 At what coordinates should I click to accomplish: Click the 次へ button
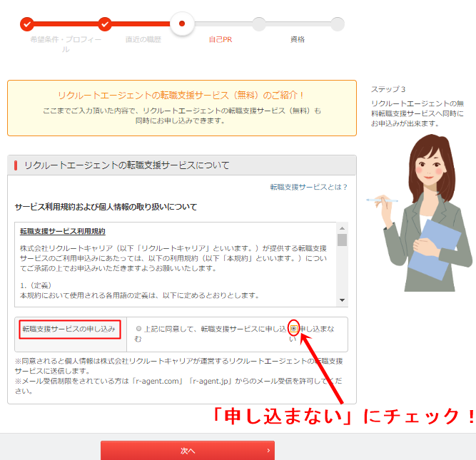(x=188, y=450)
